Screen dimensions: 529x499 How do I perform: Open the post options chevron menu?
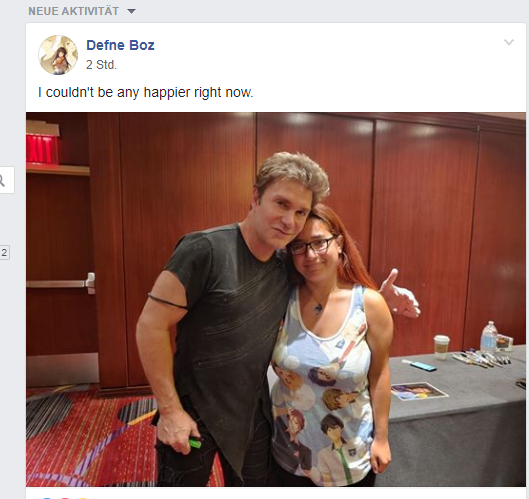[509, 43]
